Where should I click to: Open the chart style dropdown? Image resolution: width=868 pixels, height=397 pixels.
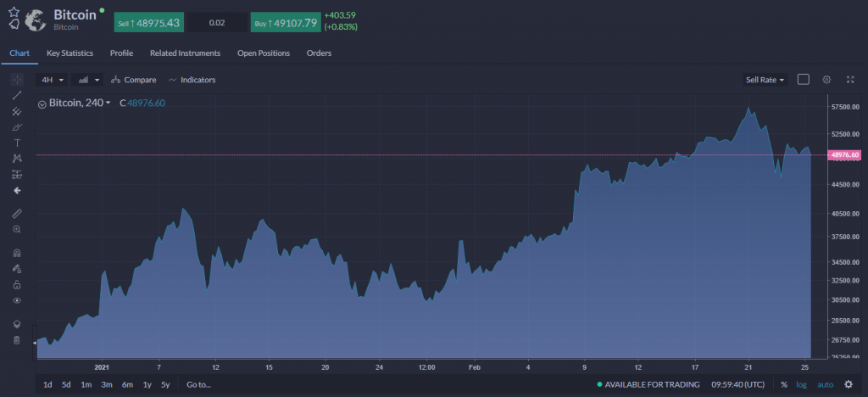click(87, 80)
